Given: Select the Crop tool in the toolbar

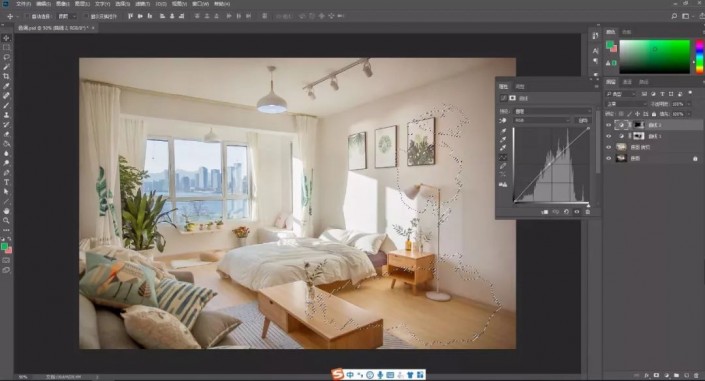Looking at the screenshot, I should click(6, 76).
